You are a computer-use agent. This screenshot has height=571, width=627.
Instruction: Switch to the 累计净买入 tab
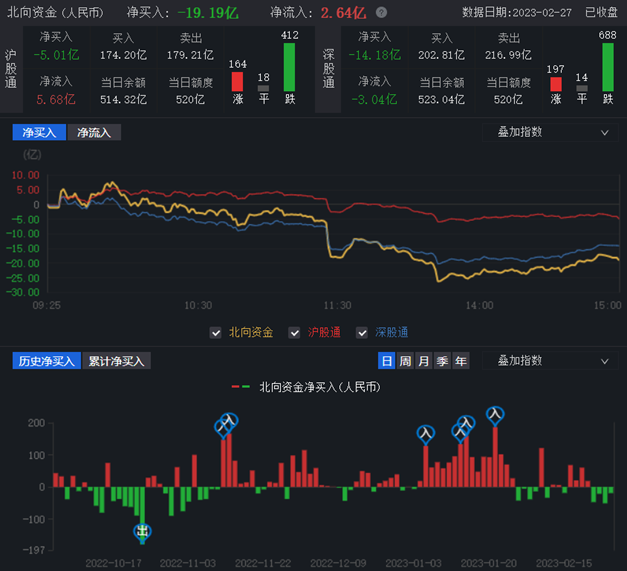coord(117,361)
